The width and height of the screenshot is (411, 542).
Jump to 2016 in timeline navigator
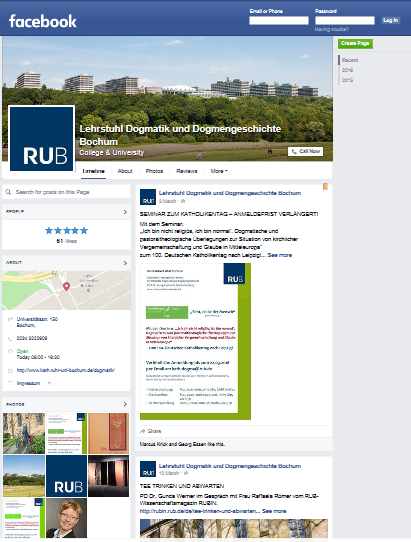(347, 70)
